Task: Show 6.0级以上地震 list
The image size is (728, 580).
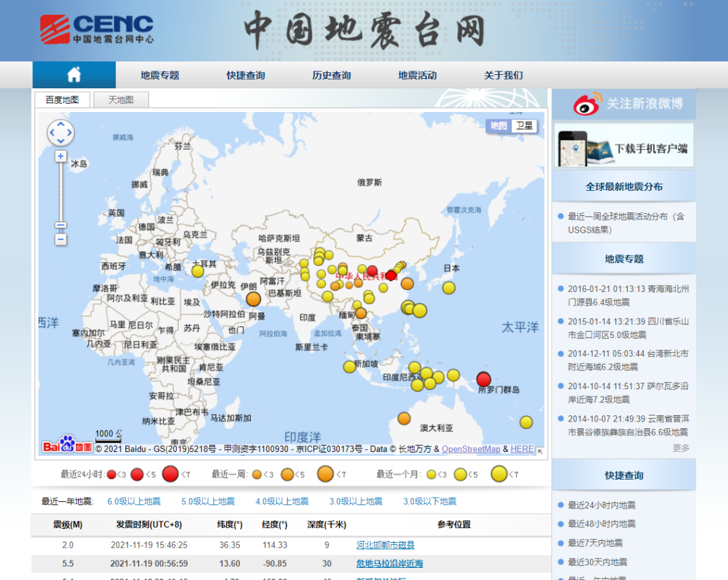Action: [134, 502]
